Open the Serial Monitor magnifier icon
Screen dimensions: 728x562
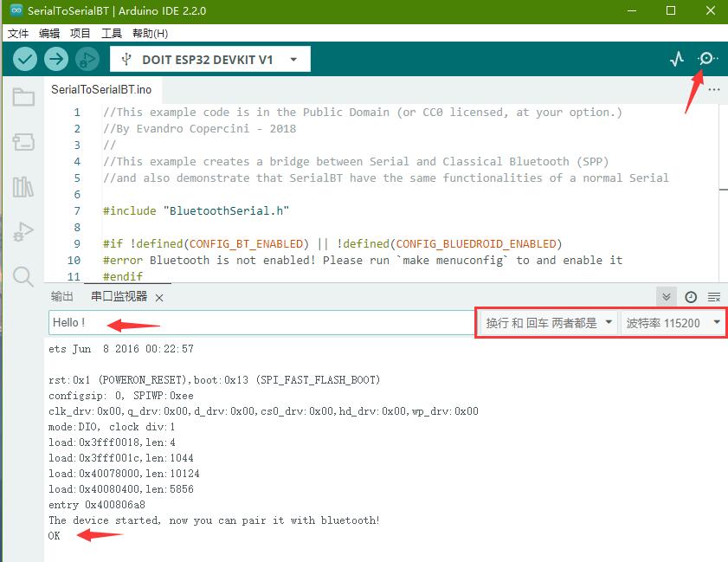click(707, 59)
